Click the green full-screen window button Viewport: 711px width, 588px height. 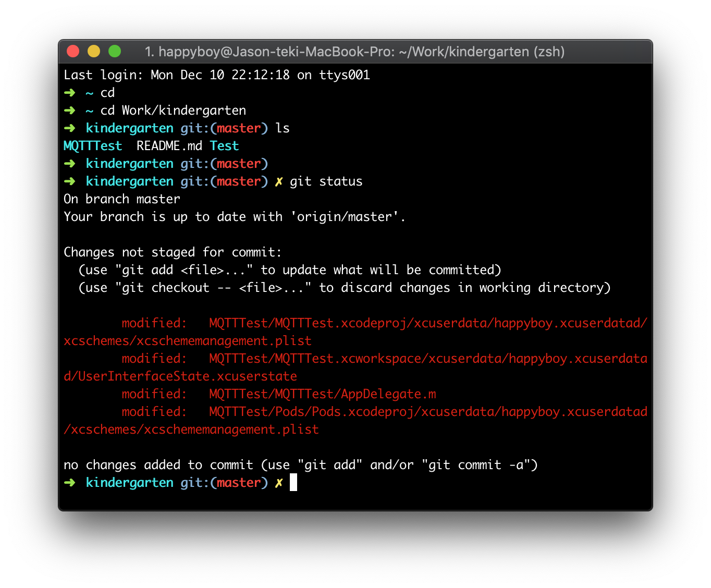[x=115, y=51]
